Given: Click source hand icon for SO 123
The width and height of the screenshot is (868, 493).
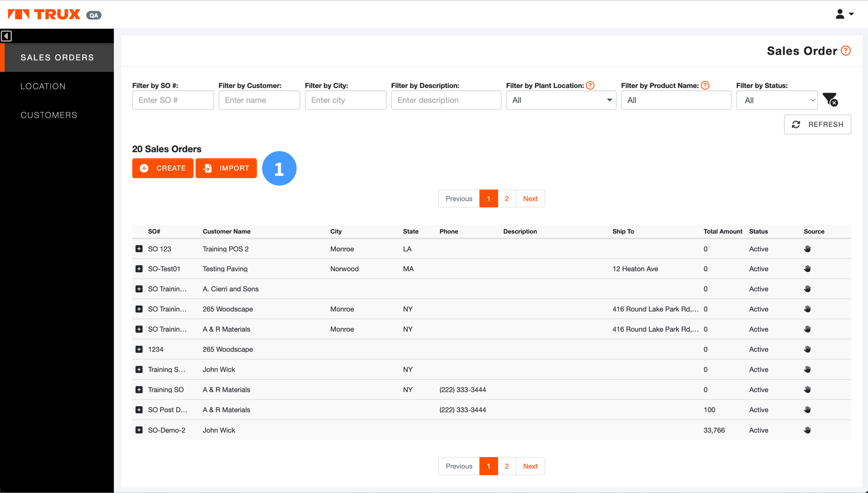Looking at the screenshot, I should coord(807,249).
